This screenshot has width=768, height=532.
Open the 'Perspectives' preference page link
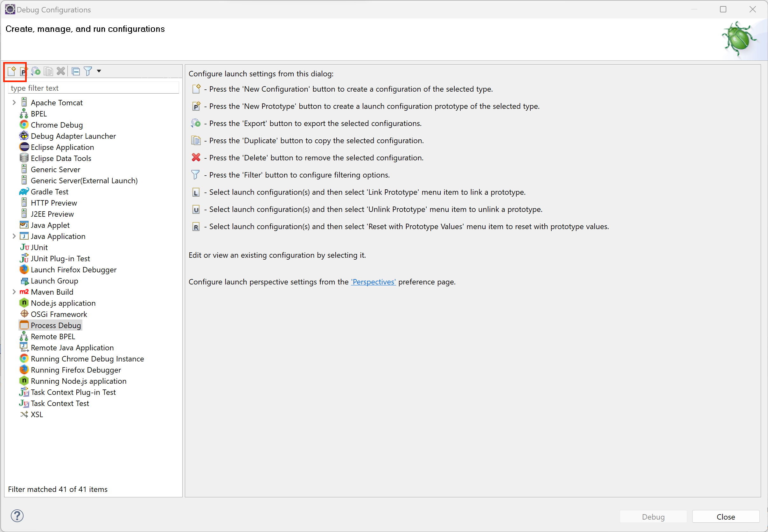click(373, 282)
